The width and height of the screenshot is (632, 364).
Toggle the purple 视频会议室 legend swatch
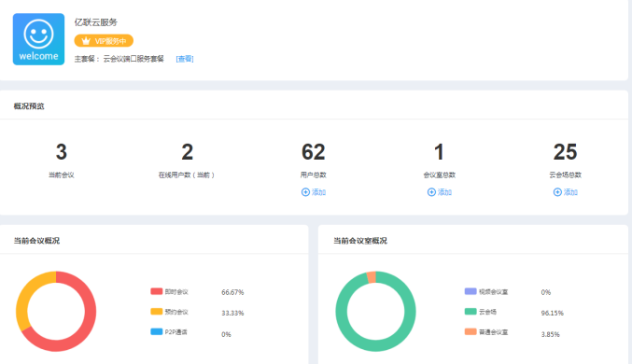pyautogui.click(x=470, y=291)
